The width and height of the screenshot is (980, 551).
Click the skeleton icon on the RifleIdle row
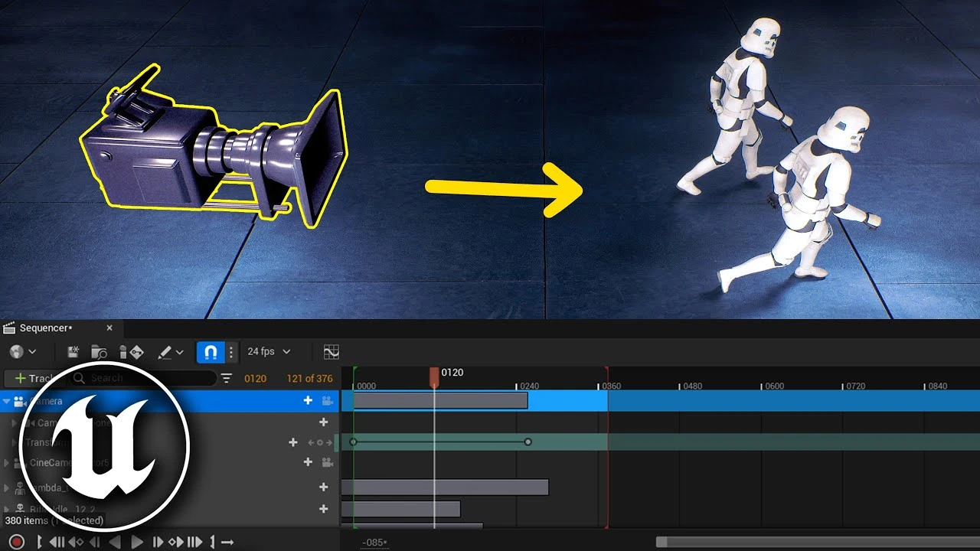[19, 509]
